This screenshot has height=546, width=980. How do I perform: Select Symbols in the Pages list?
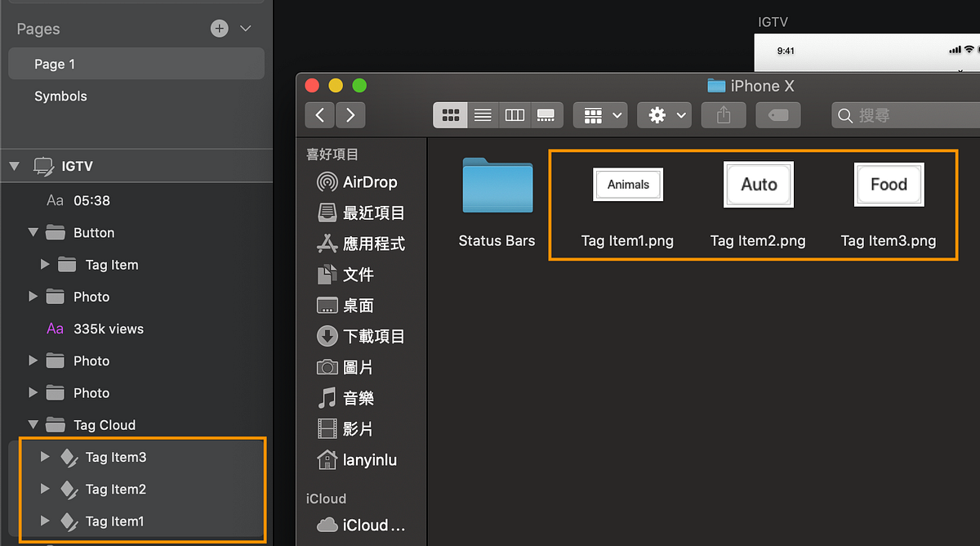(x=60, y=96)
